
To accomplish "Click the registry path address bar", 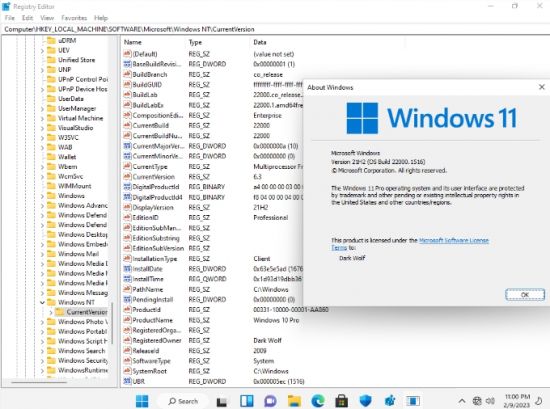I will coord(275,29).
